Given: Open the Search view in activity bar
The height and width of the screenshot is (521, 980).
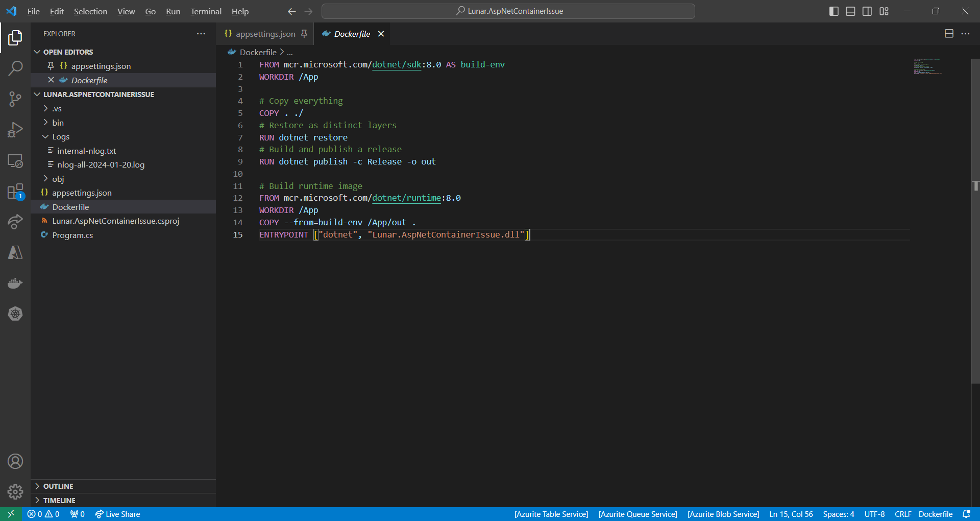Looking at the screenshot, I should point(15,68).
